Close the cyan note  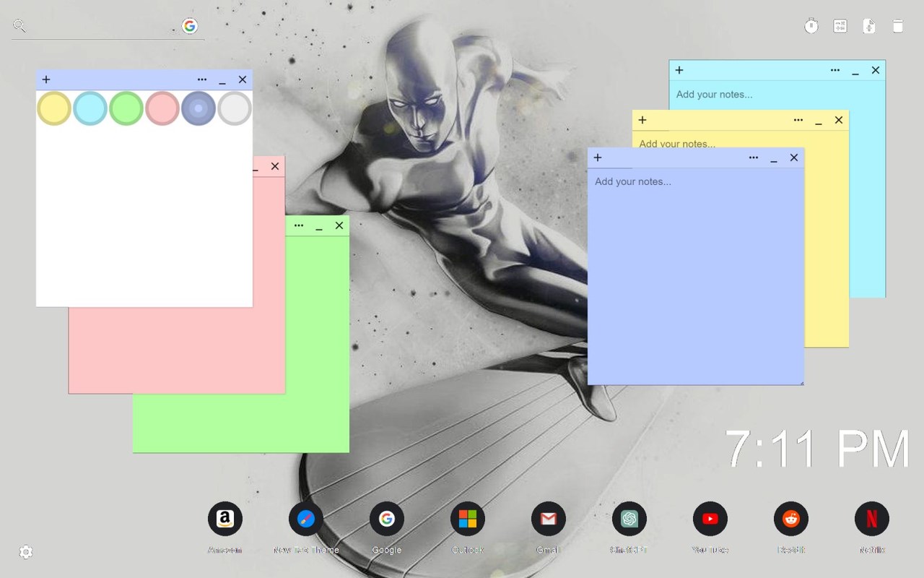coord(876,70)
